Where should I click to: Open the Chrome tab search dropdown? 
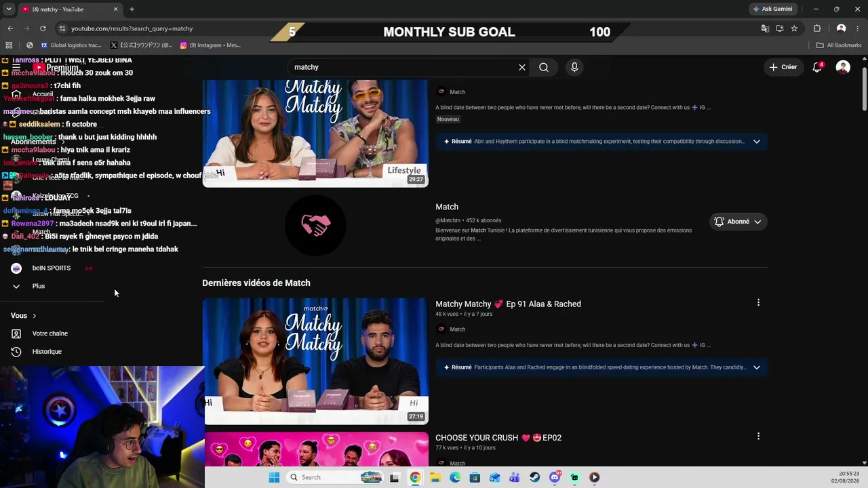(9, 9)
